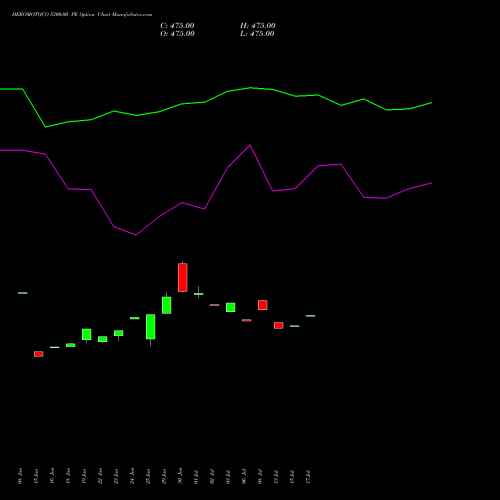This screenshot has width=500, height=500.
Task: Click the red candle above 08 Jul
Action: (x=263, y=305)
